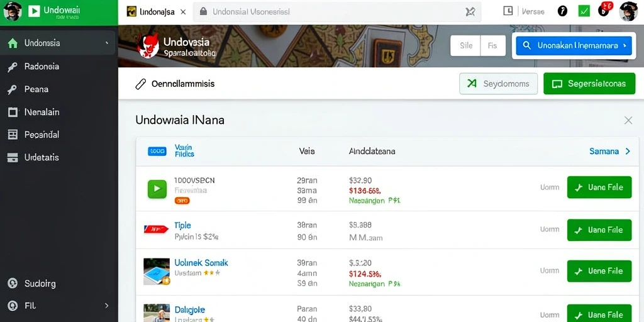Select the Sile tab in banner
The height and width of the screenshot is (322, 644).
tap(465, 45)
